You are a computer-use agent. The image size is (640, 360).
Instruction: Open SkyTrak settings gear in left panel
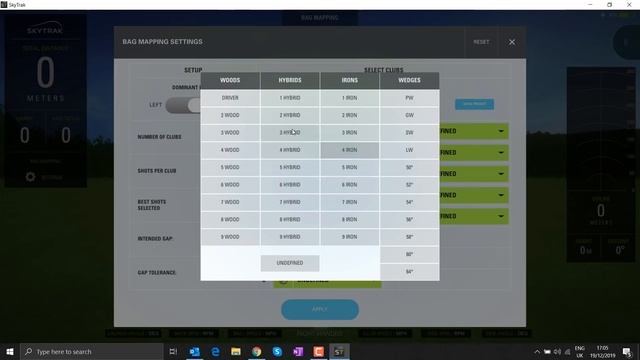(x=31, y=177)
